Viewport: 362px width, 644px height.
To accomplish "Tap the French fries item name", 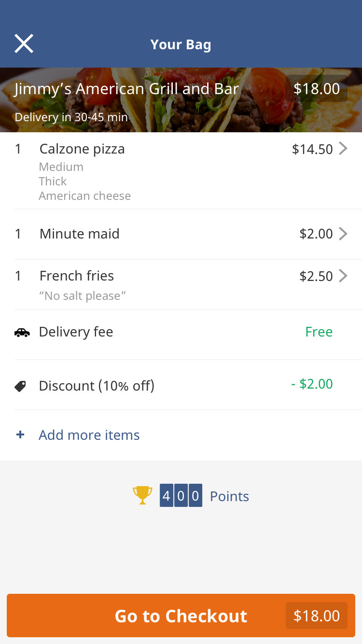I will tap(77, 276).
